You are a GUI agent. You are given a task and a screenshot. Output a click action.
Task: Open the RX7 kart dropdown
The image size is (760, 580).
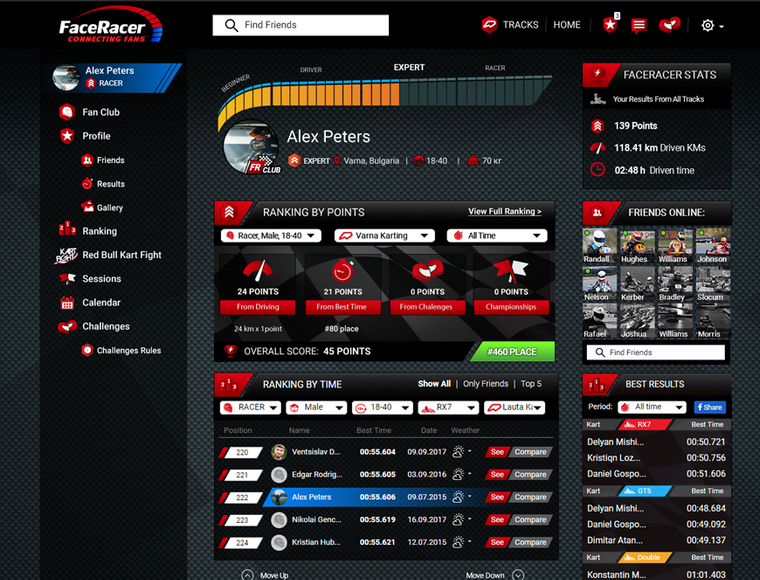click(448, 408)
